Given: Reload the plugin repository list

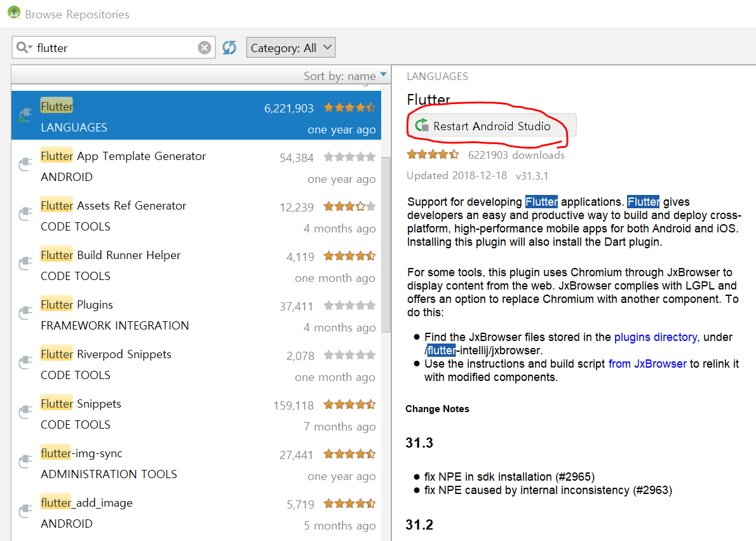Looking at the screenshot, I should click(x=229, y=48).
